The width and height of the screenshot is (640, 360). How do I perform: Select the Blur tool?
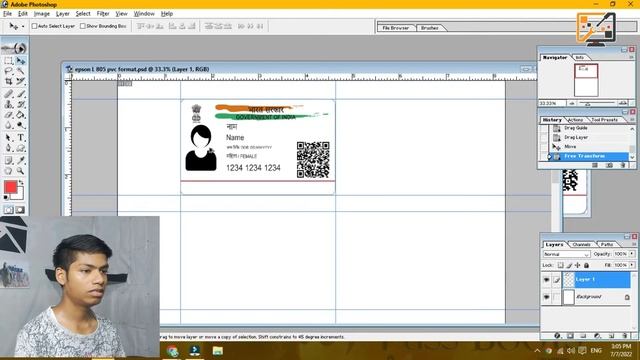[8, 125]
